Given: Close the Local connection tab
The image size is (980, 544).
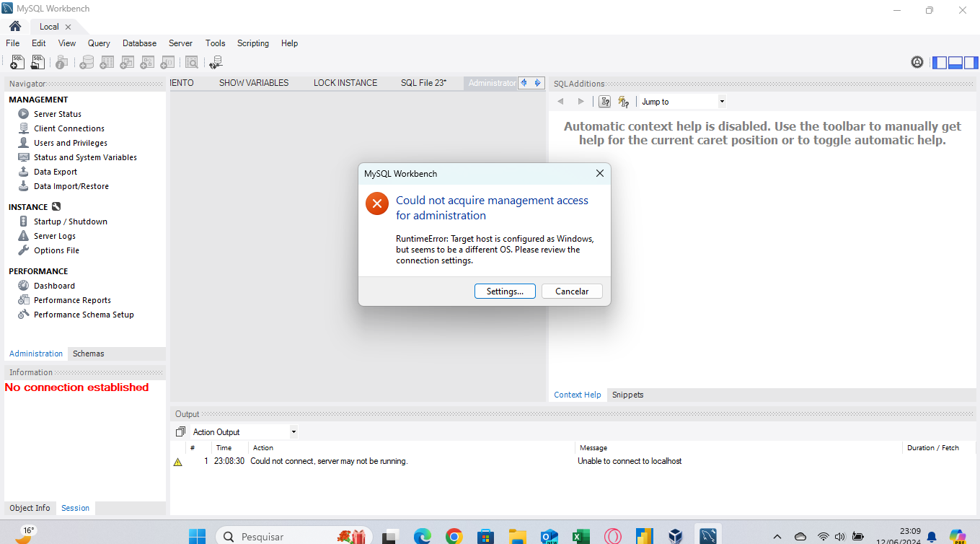Looking at the screenshot, I should [x=68, y=27].
